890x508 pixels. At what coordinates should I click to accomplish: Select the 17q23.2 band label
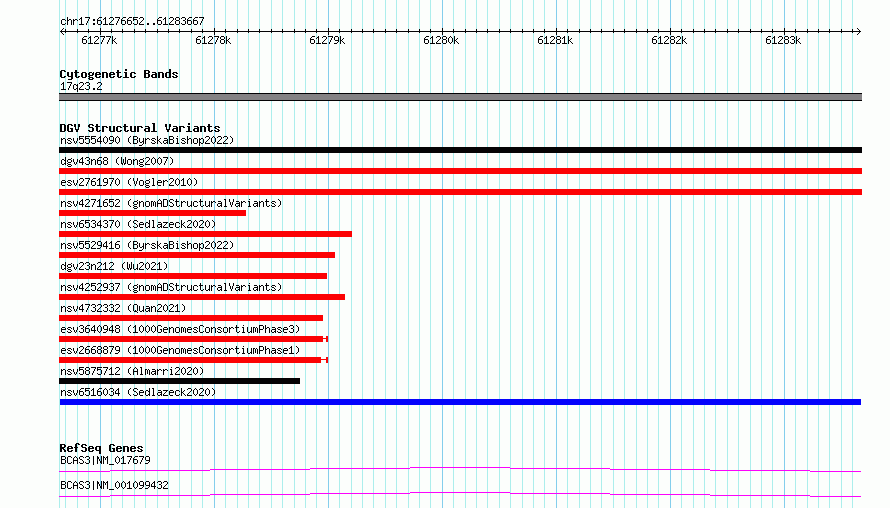pyautogui.click(x=81, y=86)
